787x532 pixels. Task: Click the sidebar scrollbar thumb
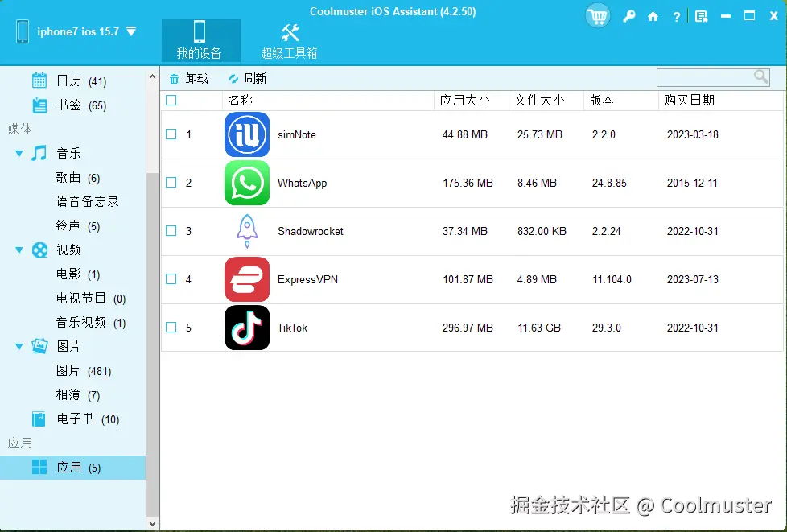point(152,344)
